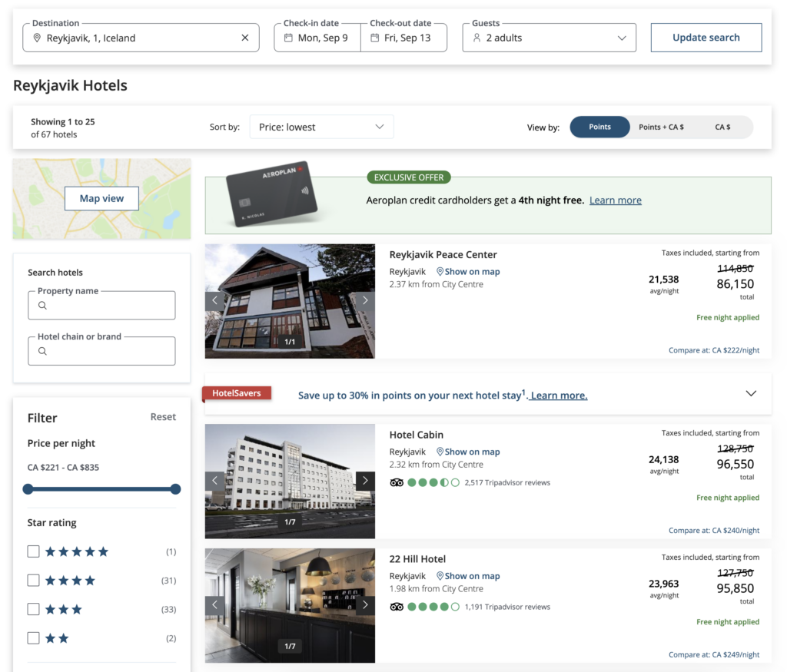Click the Show on map pin for Hotel Cabin
This screenshot has height=672, width=787.
pos(440,451)
